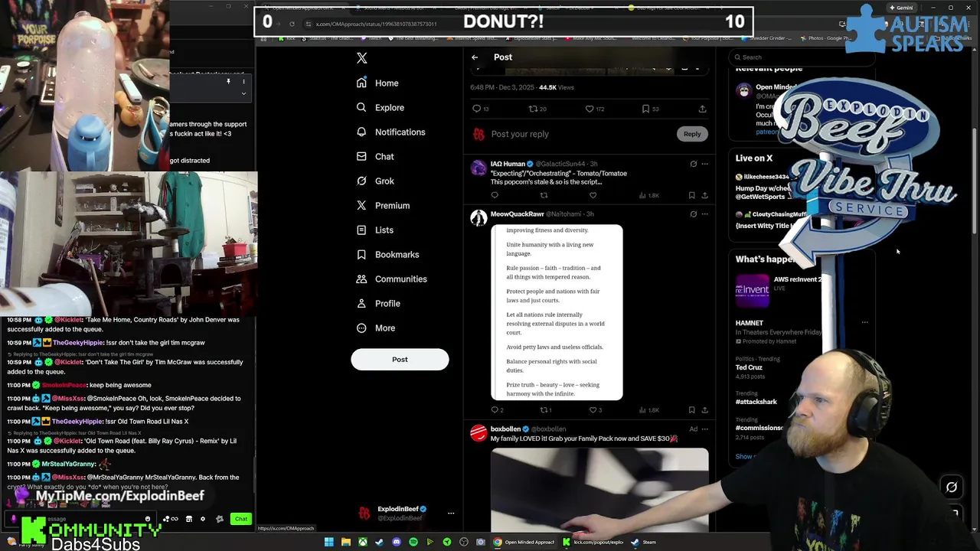Screen dimensions: 980x551
Task: Open the Ted Cruz trending topic
Action: tap(749, 367)
